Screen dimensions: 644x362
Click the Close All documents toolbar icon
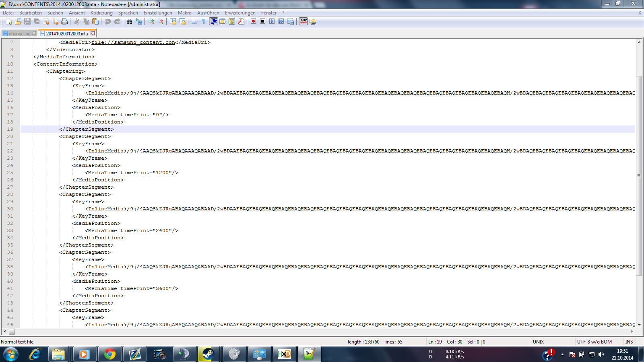point(55,21)
